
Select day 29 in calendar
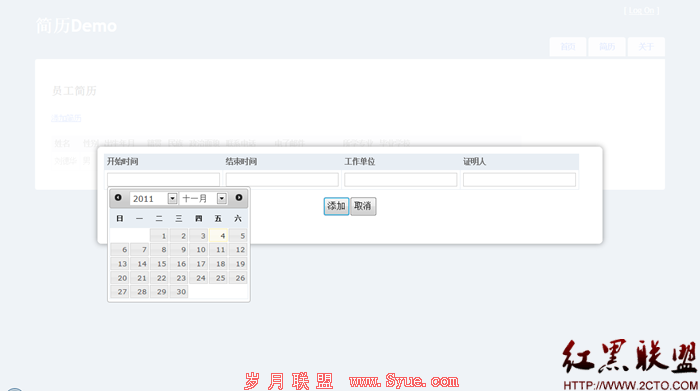(x=159, y=291)
